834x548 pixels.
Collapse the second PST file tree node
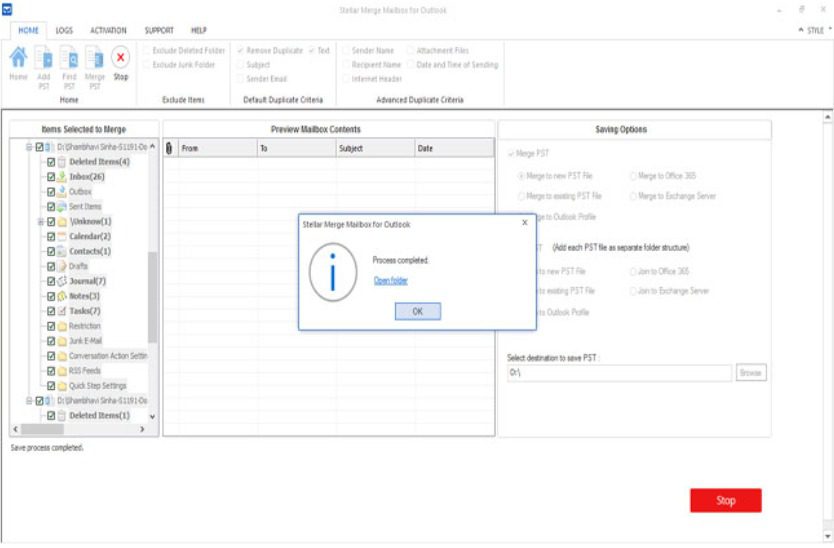coord(29,400)
